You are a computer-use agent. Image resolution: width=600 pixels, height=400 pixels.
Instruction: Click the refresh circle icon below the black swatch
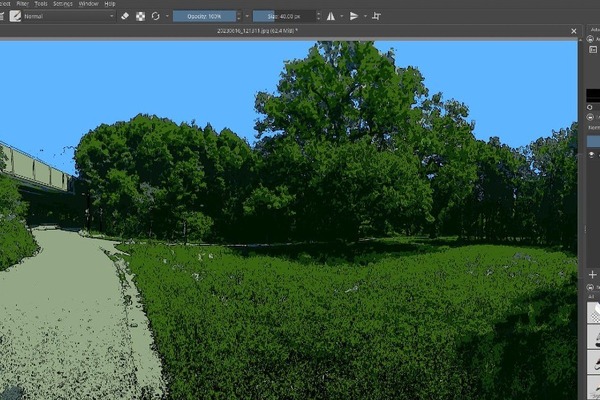pyautogui.click(x=590, y=108)
